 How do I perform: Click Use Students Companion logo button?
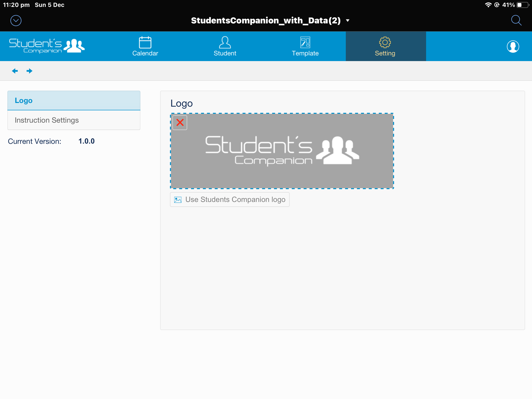[230, 199]
